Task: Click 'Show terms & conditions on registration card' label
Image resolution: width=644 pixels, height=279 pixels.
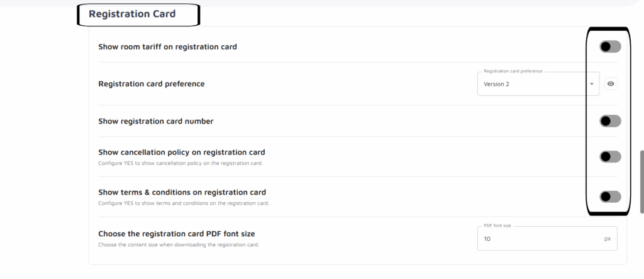Action: tap(182, 192)
